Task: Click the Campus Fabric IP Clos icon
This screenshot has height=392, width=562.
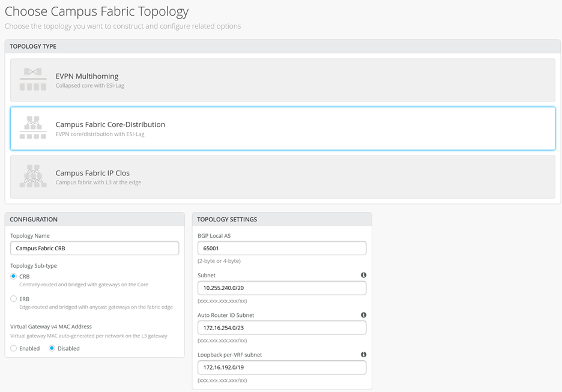Action: 33,176
